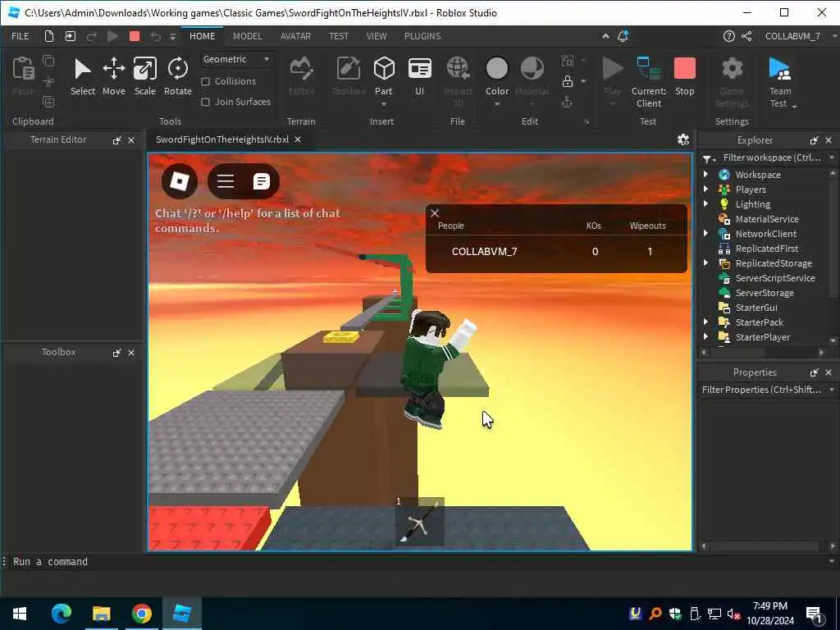Switch to the VIEW tab
The image size is (840, 630).
[377, 36]
